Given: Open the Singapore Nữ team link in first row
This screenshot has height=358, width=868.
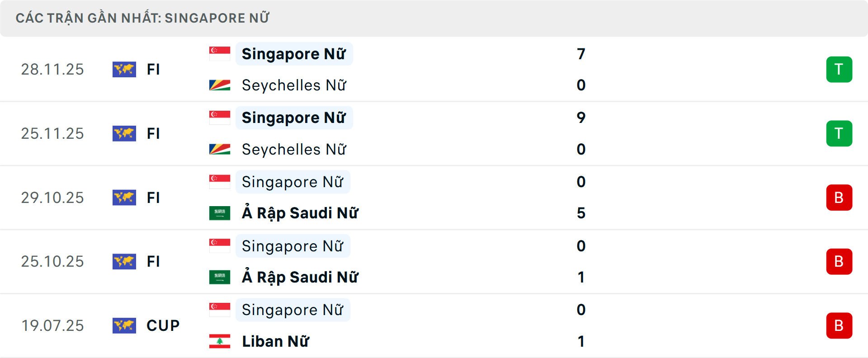Looking at the screenshot, I should click(x=294, y=53).
